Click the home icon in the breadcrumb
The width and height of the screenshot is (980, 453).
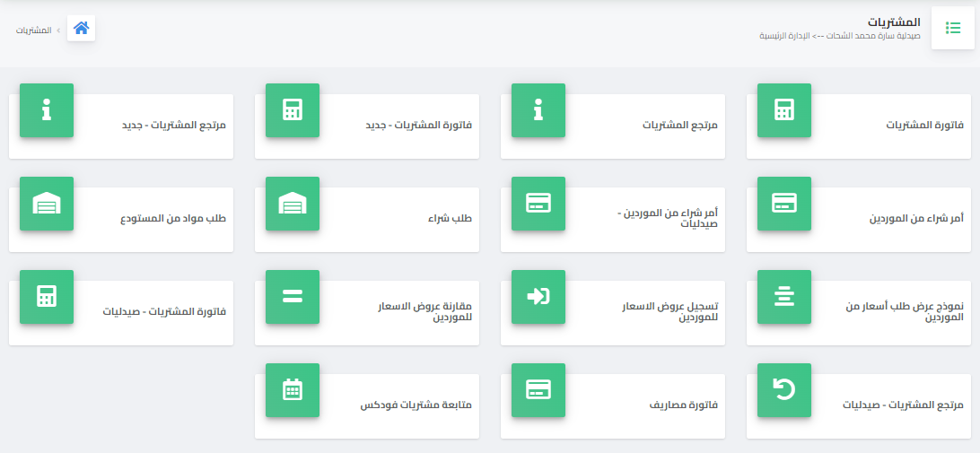(x=81, y=29)
